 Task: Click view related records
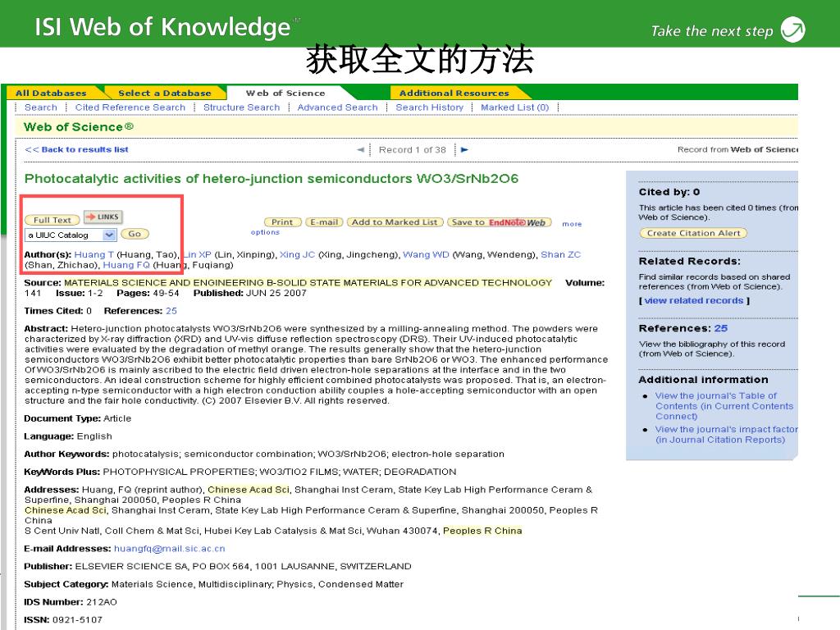(x=694, y=300)
